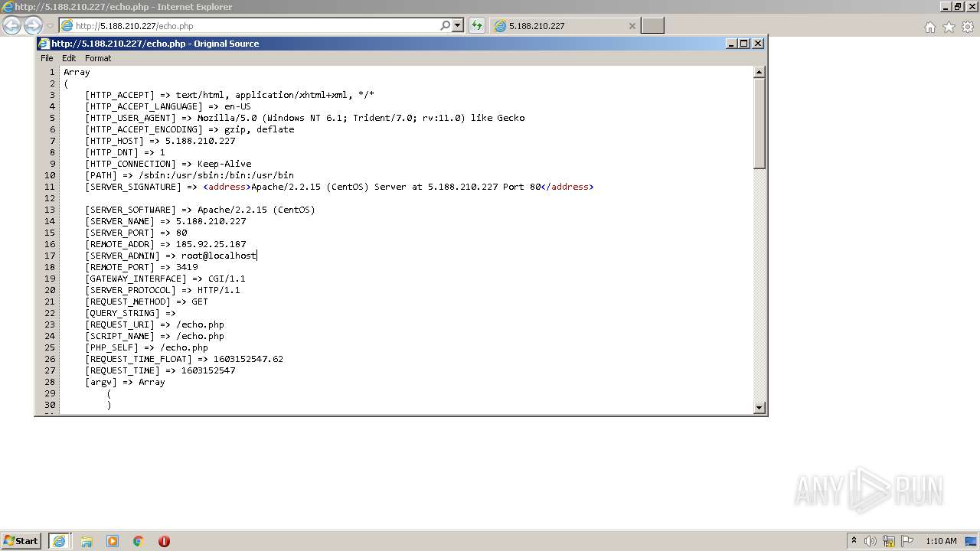The height and width of the screenshot is (551, 980).
Task: Maximize the Original Source window
Action: [744, 44]
